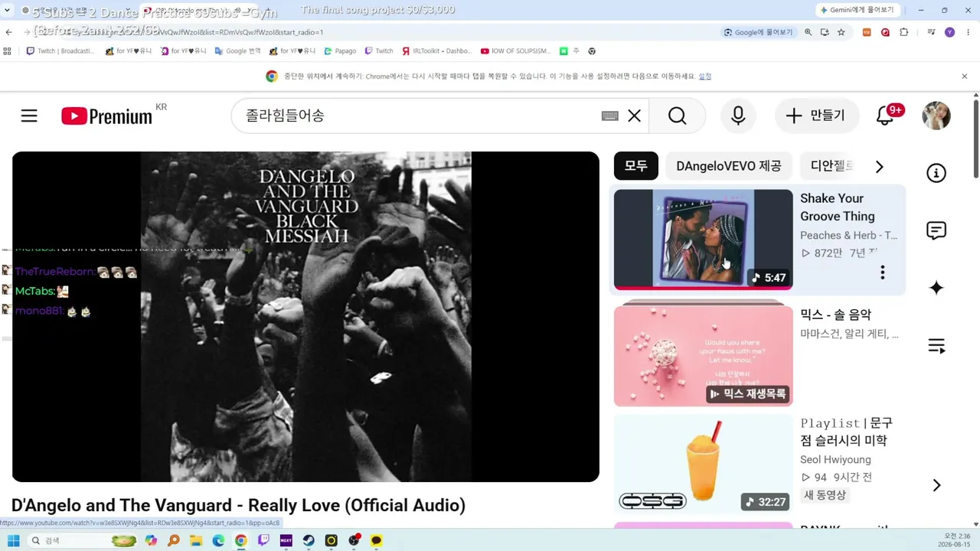The height and width of the screenshot is (551, 980).
Task: Show more filter chips with right arrow
Action: (x=879, y=166)
